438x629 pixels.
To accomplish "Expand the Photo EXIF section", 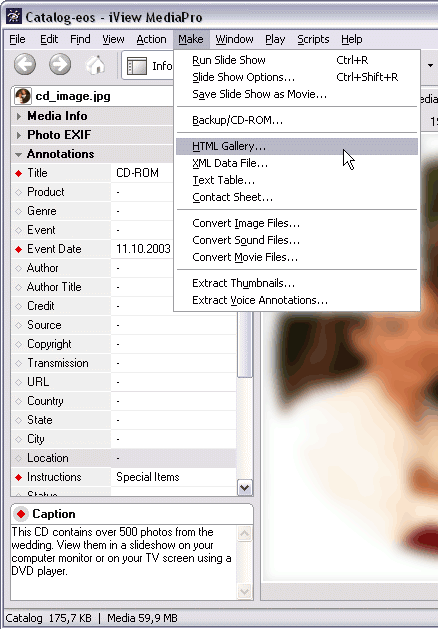I will 18,135.
